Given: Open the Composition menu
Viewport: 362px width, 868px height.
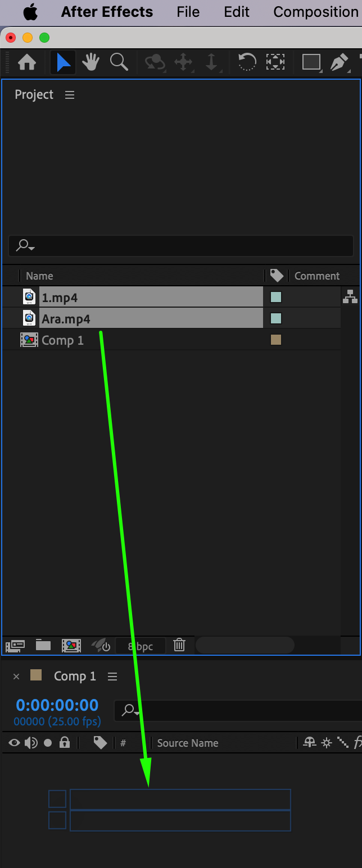Looking at the screenshot, I should pyautogui.click(x=316, y=12).
